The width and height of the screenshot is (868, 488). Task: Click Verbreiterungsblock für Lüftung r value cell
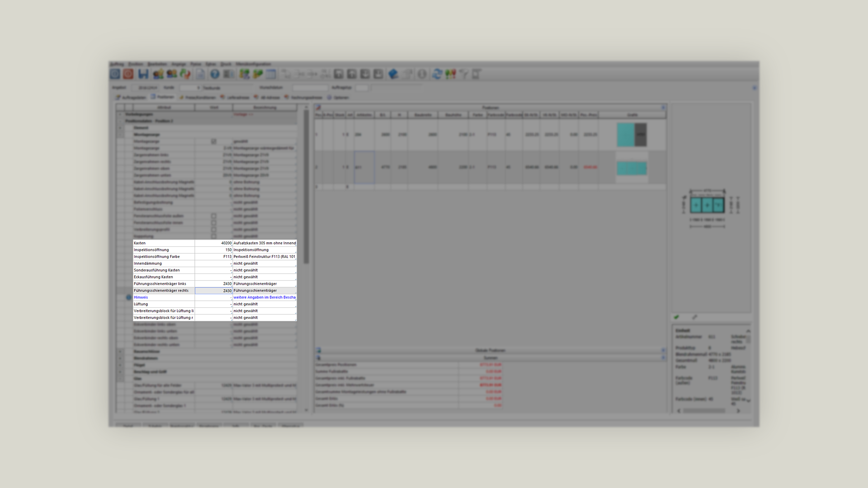pyautogui.click(x=214, y=318)
